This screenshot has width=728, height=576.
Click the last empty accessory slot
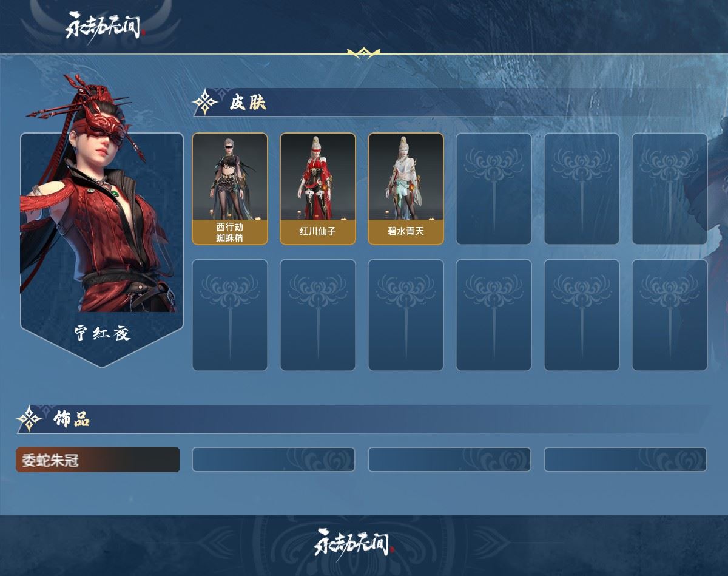tap(625, 459)
